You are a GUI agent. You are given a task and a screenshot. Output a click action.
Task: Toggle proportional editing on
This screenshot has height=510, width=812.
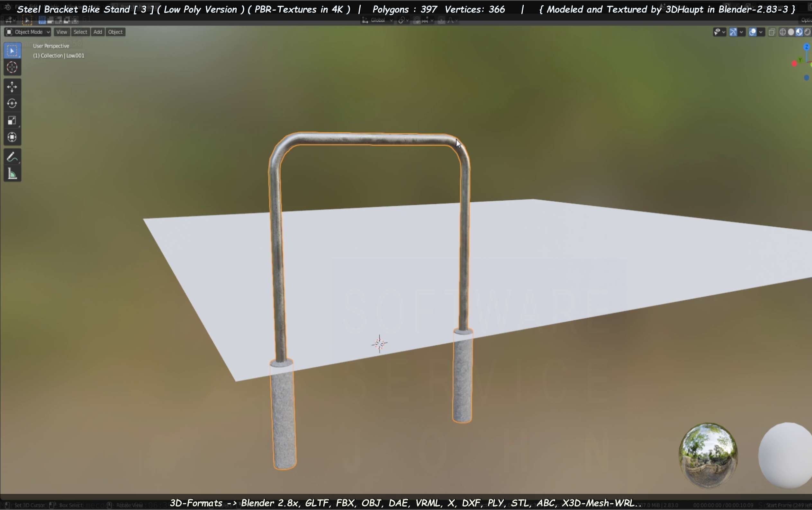[441, 21]
